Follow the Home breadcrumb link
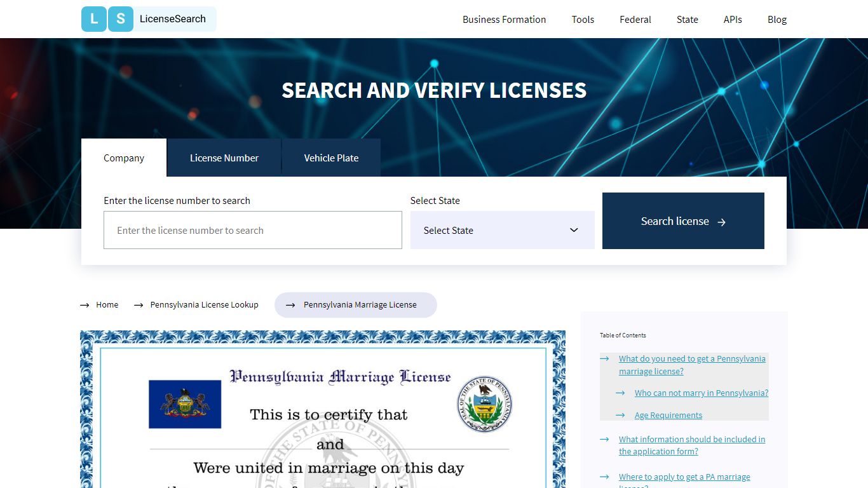This screenshot has width=868, height=488. coord(107,305)
